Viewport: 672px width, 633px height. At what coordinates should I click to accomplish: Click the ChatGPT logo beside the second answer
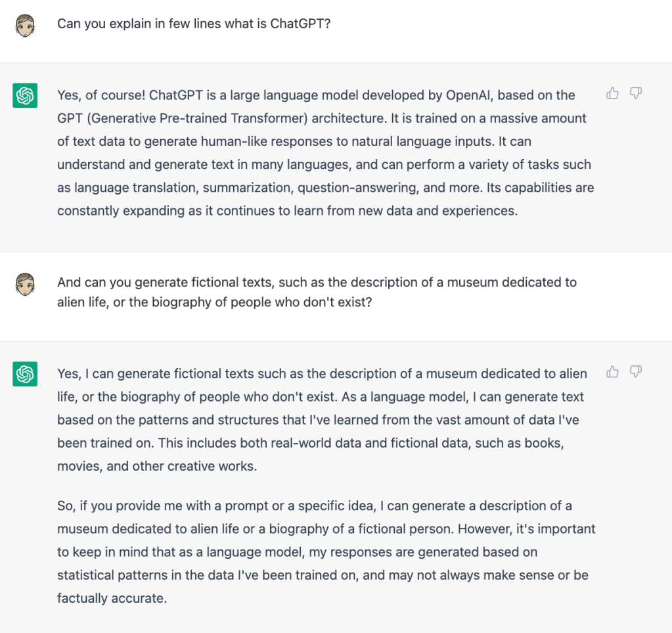[x=25, y=375]
